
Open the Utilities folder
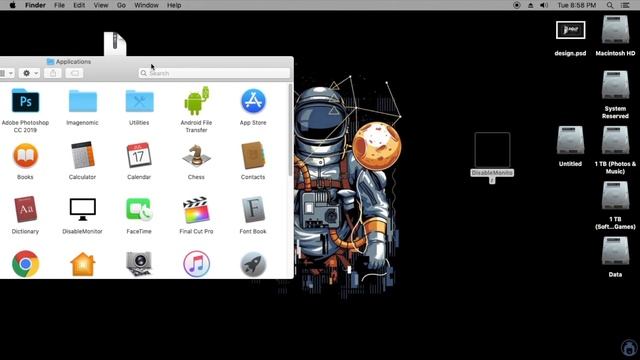point(139,101)
